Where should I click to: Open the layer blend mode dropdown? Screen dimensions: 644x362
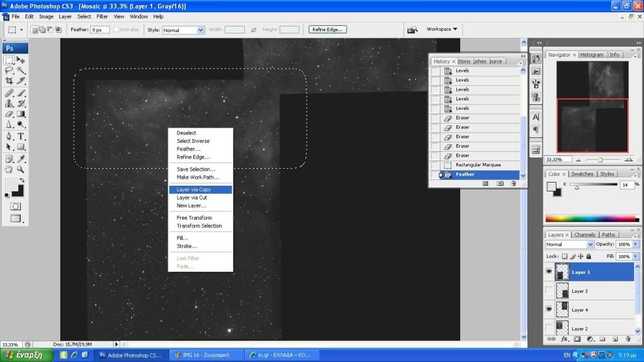570,244
